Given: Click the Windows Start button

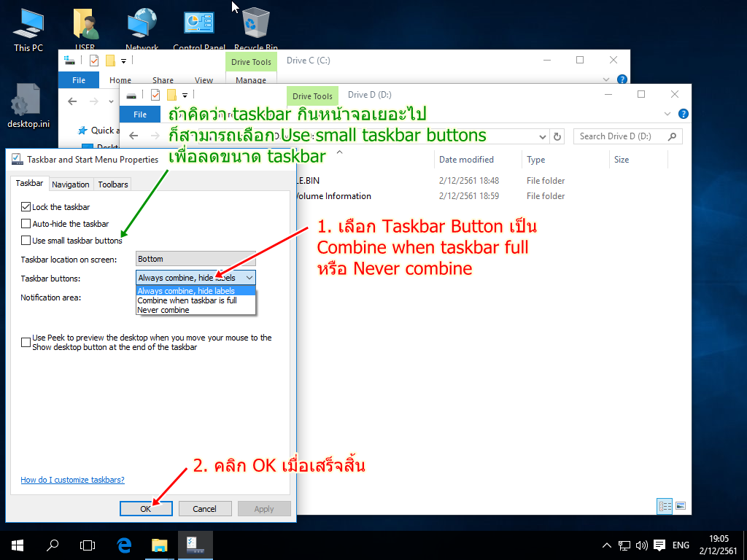Looking at the screenshot, I should [x=17, y=545].
